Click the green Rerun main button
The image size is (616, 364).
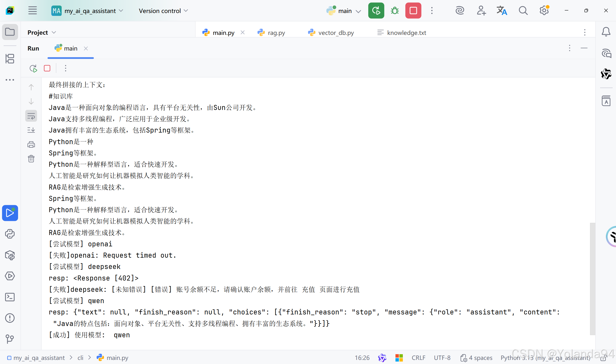pos(376,11)
